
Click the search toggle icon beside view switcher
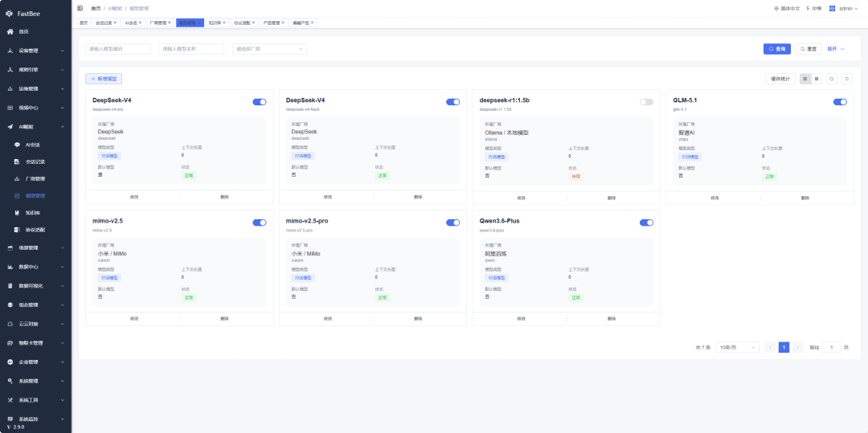click(x=832, y=79)
